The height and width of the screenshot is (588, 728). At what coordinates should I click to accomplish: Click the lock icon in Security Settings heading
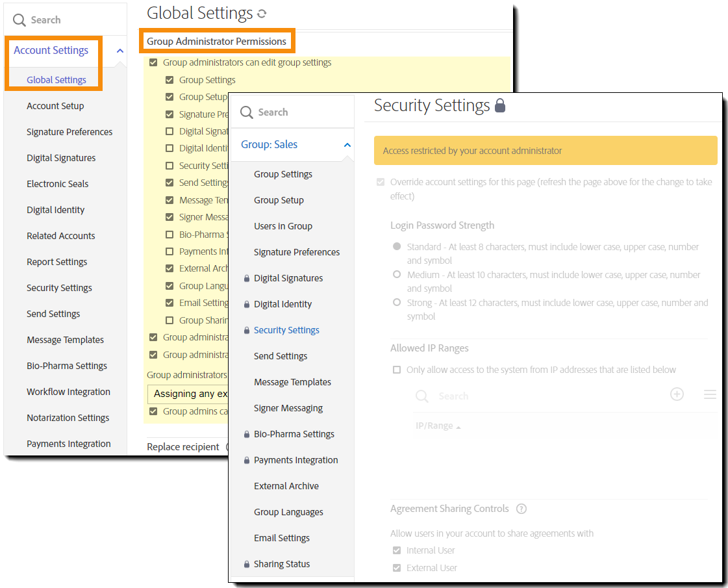(x=501, y=105)
